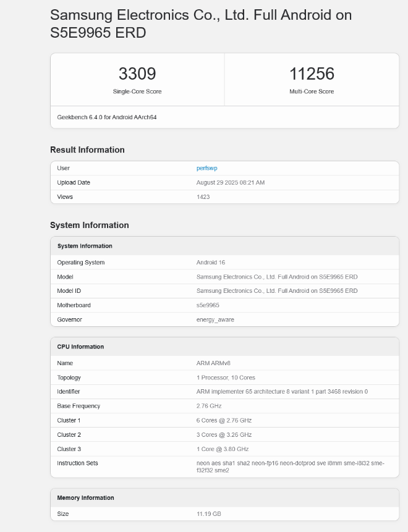This screenshot has width=408, height=532.
Task: Click the CPU Information table header
Action: (80, 347)
